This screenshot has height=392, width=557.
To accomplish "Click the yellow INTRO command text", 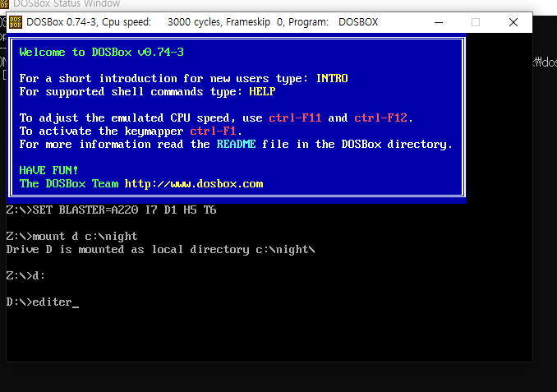I will pyautogui.click(x=332, y=78).
